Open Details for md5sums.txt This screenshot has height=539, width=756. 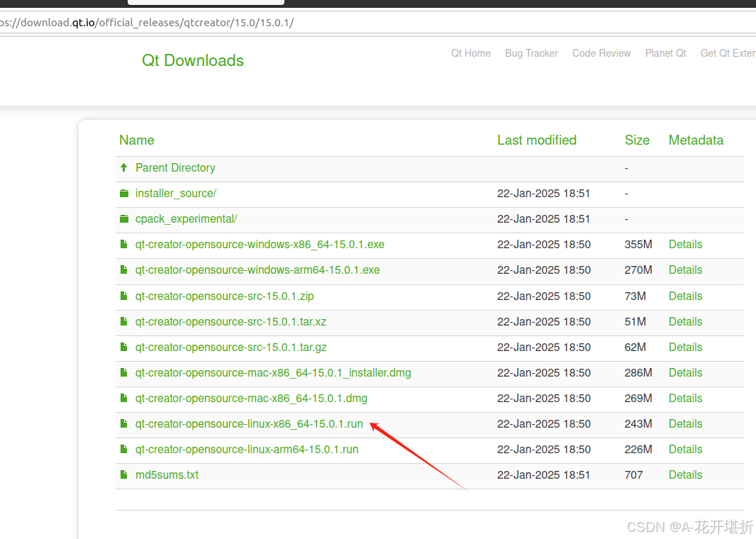[685, 475]
